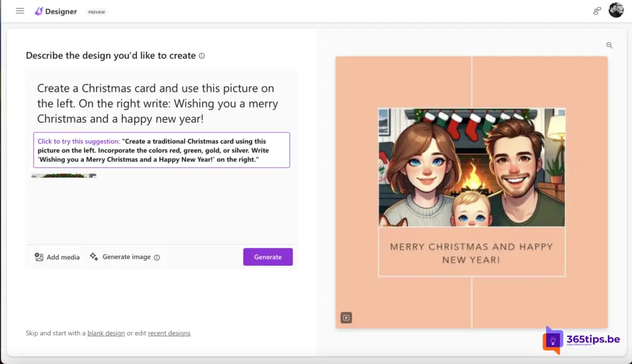This screenshot has width=632, height=364.
Task: Open the sharing connections icon near the avatar
Action: [x=597, y=11]
